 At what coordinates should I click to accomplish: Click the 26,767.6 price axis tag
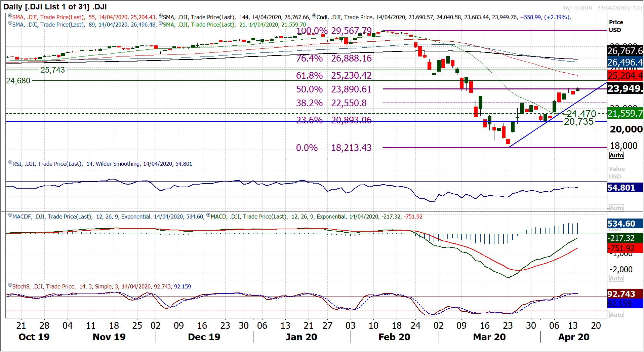point(625,51)
